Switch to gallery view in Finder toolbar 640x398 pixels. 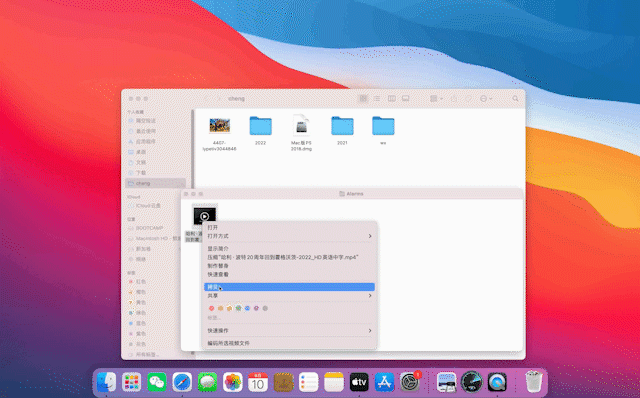pos(406,98)
